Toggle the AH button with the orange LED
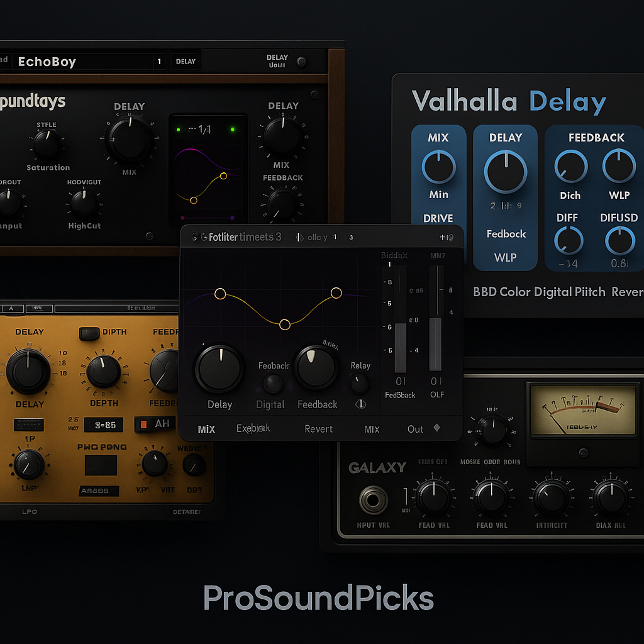Image resolution: width=644 pixels, height=644 pixels. pyautogui.click(x=155, y=424)
